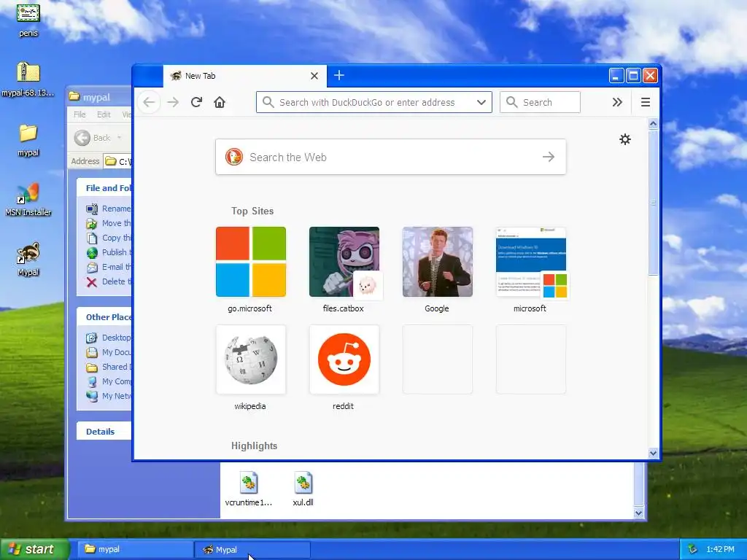Select the vcruntime1... file in Explorer

point(249,489)
